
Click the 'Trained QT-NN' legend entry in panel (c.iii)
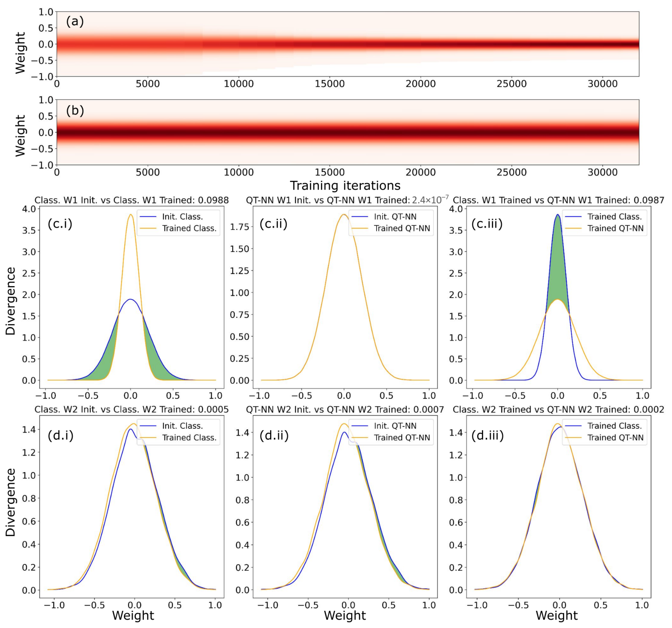click(615, 228)
